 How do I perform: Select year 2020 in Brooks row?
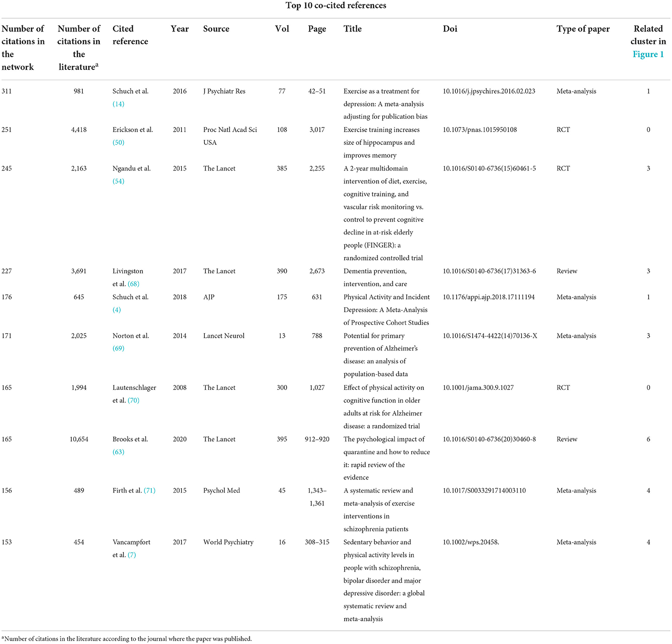point(180,439)
